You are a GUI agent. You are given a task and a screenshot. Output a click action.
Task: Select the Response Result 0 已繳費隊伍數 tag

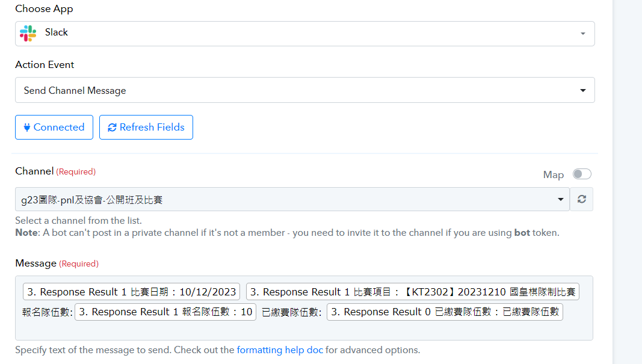(x=445, y=312)
